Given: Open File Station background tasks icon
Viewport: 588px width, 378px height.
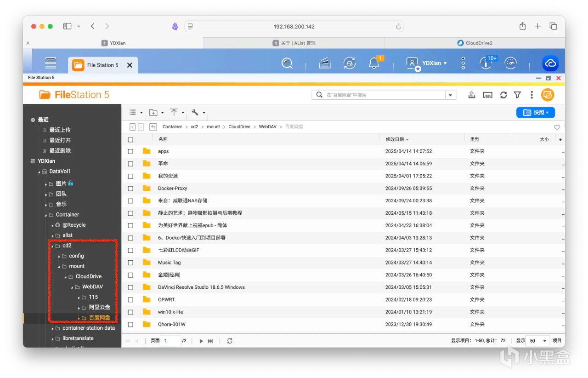Looking at the screenshot, I should coord(472,95).
